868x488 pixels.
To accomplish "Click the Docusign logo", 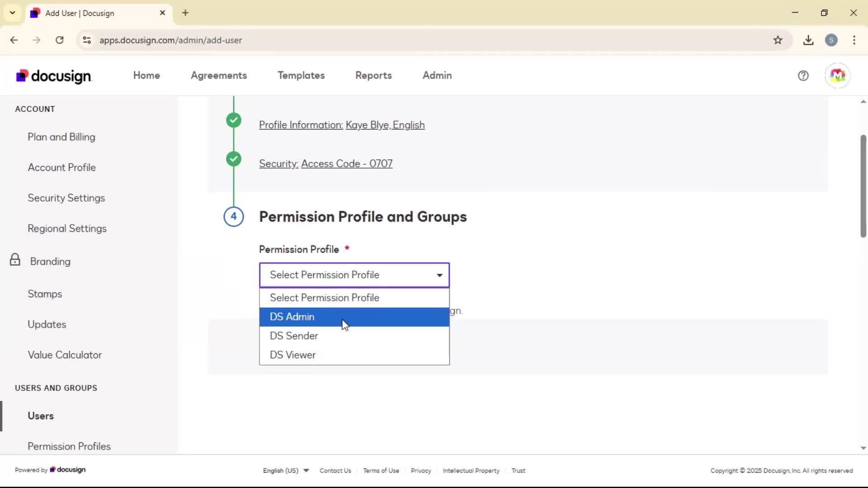I will pos(53,76).
